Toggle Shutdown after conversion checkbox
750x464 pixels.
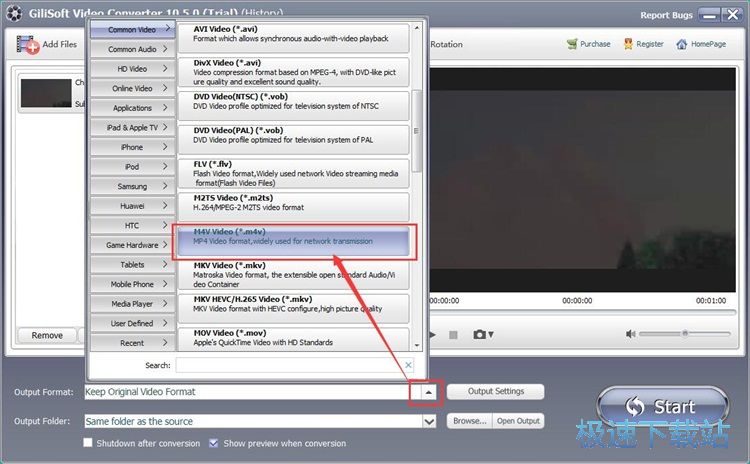(88, 442)
